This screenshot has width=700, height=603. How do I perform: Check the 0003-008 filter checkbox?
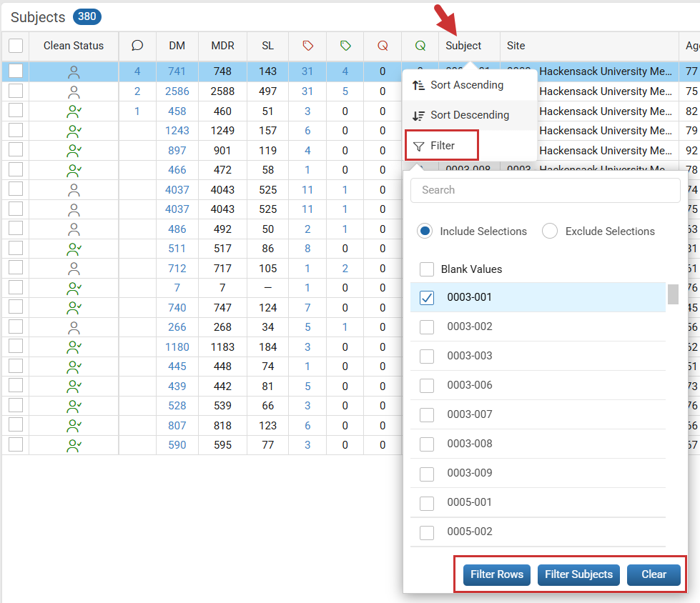tap(427, 444)
